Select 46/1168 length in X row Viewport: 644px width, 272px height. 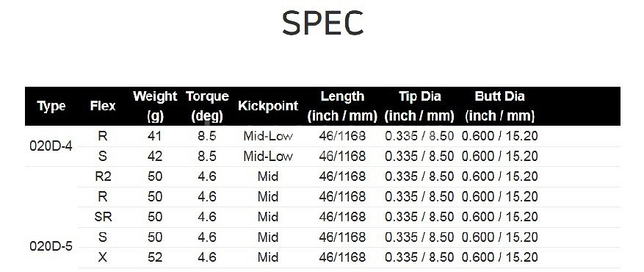click(342, 257)
